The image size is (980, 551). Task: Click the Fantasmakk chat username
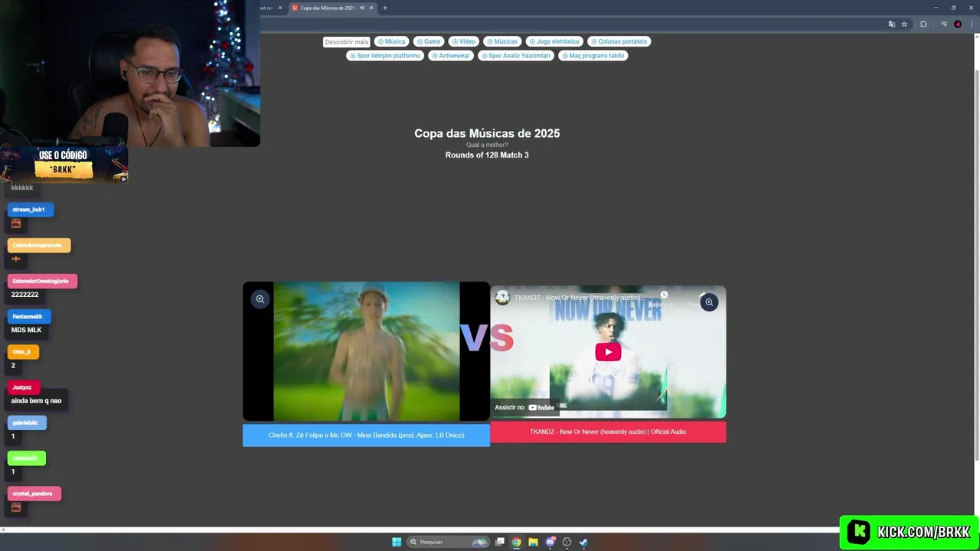click(x=28, y=316)
